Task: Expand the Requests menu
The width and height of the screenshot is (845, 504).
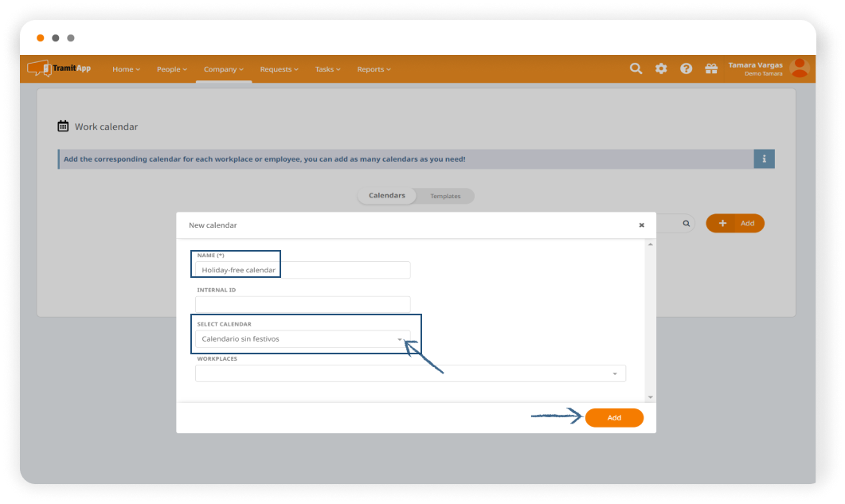Action: (x=279, y=69)
